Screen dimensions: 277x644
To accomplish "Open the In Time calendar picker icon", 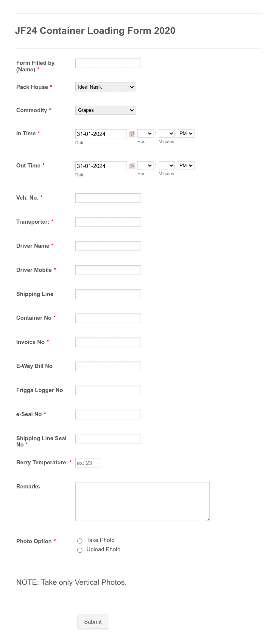I will [132, 134].
